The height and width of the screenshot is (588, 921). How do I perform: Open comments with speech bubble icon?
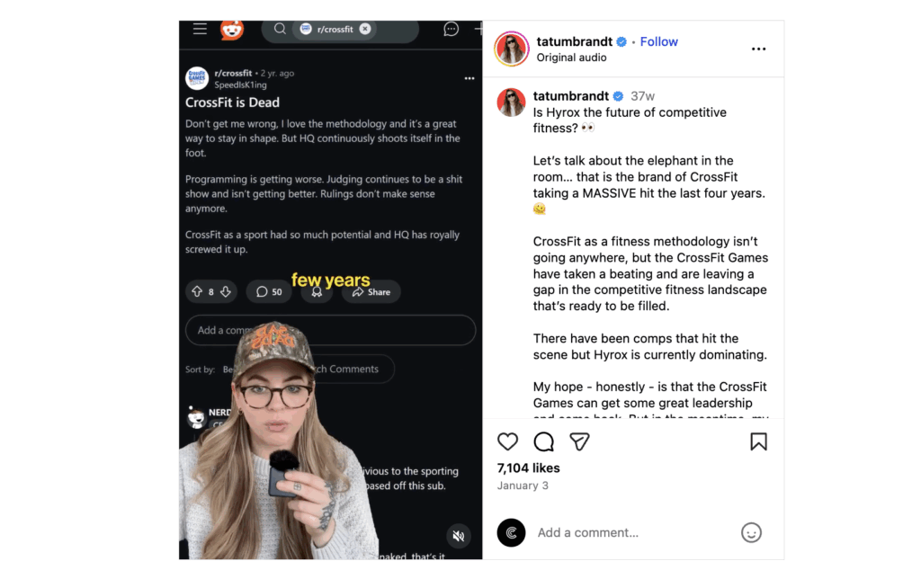coord(543,441)
